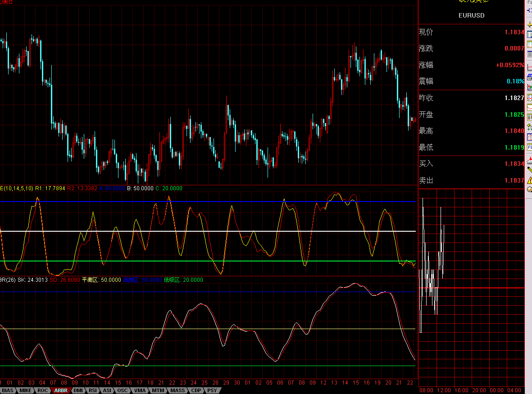Click the 最低 value 1.1819

[514, 147]
